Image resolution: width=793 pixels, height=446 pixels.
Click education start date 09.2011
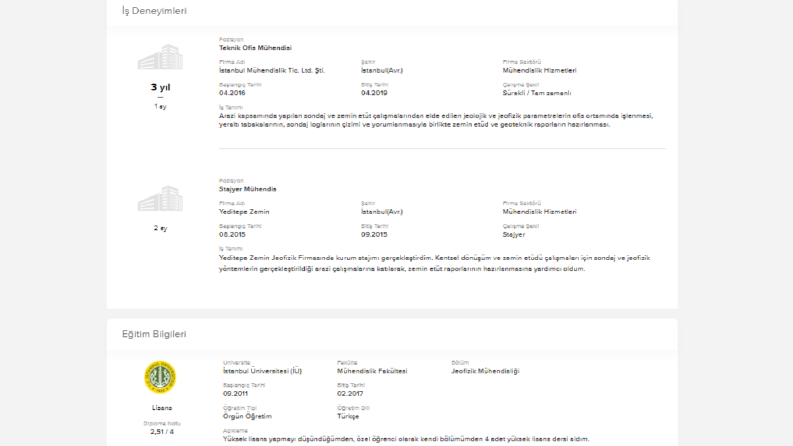coord(236,393)
